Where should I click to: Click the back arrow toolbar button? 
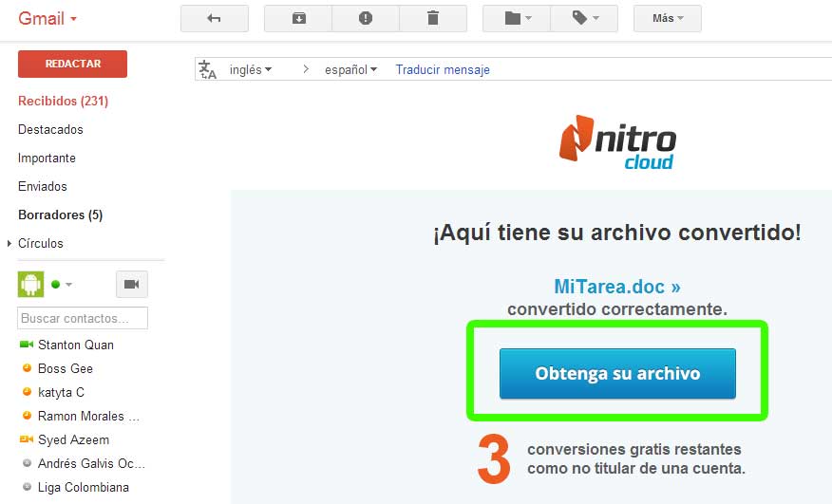215,19
